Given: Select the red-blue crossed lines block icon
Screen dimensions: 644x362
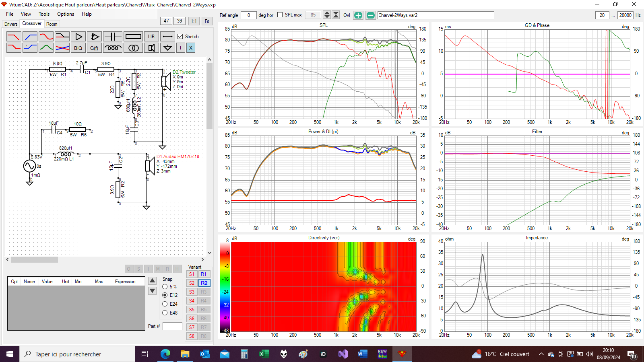Looking at the screenshot, I should click(x=62, y=48).
